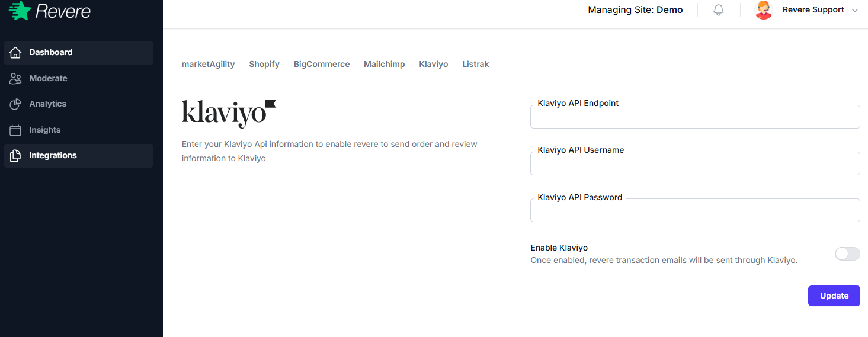
Task: Select Integrations in the sidebar
Action: (78, 155)
